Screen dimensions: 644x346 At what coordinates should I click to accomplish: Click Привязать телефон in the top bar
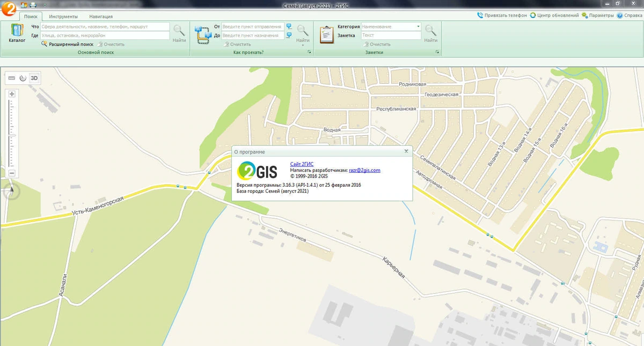pos(502,16)
